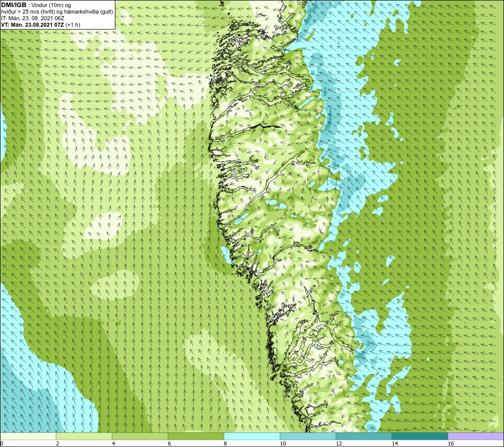
Task: Click the 10–12 m/s cyan legend swatch
Action: (308, 436)
